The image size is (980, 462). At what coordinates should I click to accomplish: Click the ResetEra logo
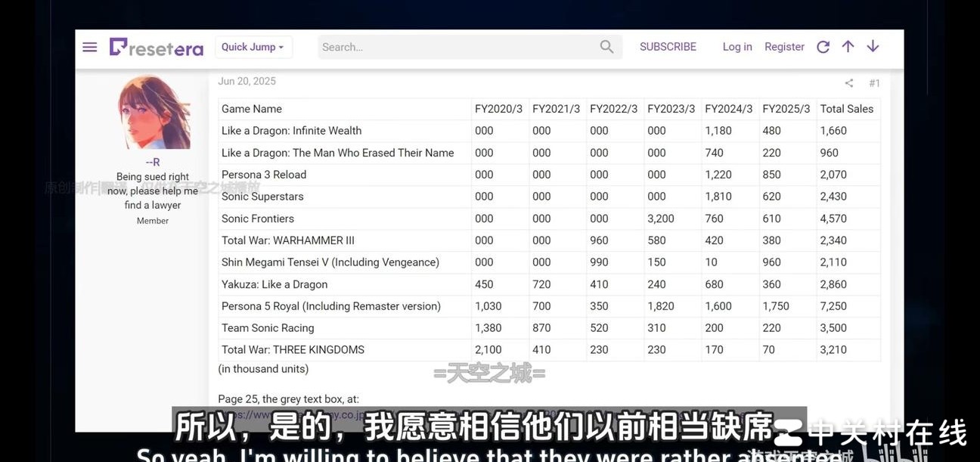(156, 47)
